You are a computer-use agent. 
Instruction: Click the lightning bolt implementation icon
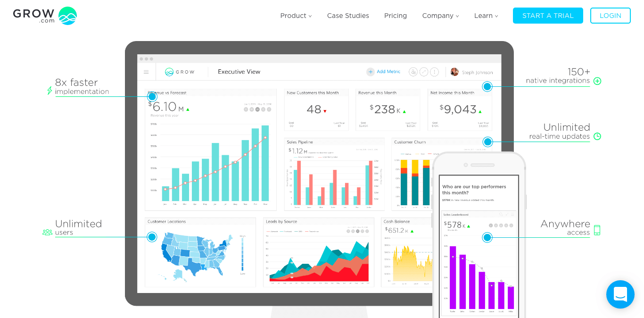click(50, 91)
